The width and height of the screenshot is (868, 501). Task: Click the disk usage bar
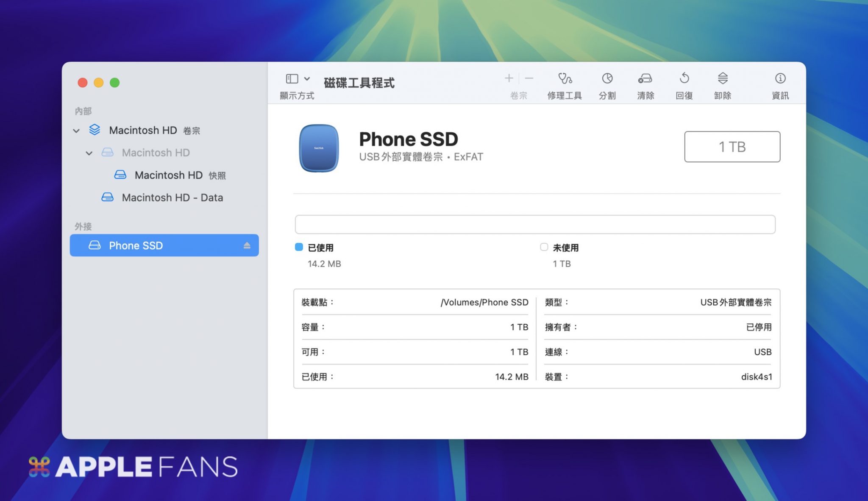click(535, 224)
